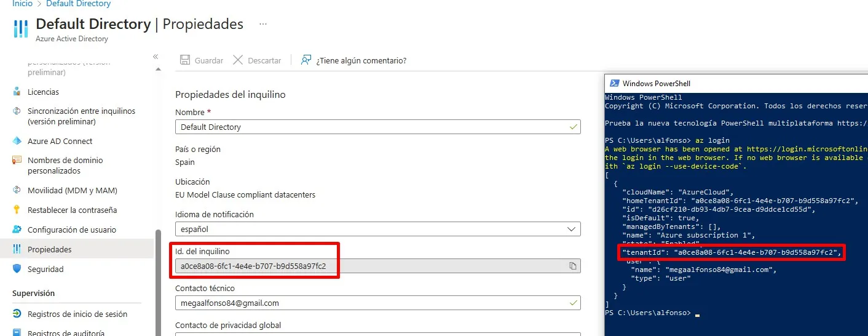
Task: Click the Restablecer la contraseña key icon
Action: coord(17,210)
